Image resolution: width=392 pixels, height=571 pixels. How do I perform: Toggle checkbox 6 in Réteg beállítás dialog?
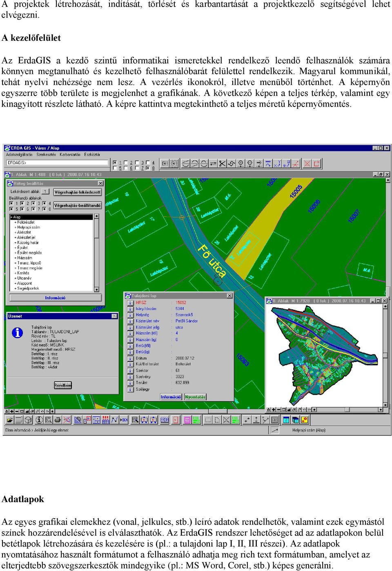tap(23, 209)
